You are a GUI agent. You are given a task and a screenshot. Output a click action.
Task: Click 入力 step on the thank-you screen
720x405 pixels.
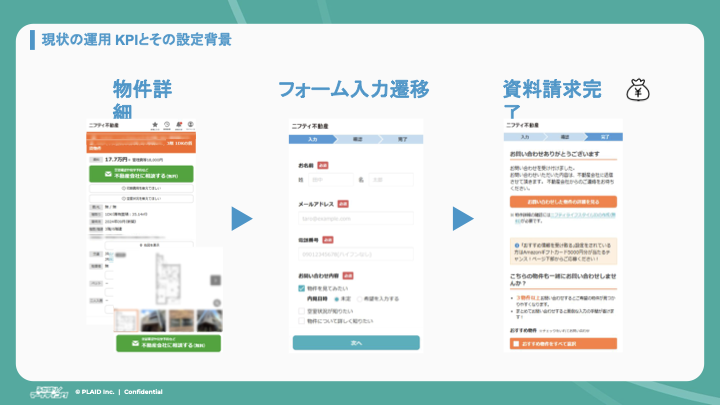pyautogui.click(x=525, y=137)
